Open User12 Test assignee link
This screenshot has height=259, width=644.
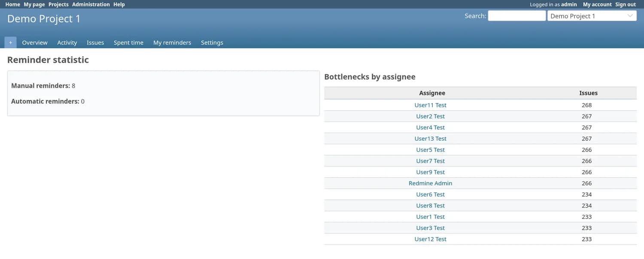pos(431,239)
